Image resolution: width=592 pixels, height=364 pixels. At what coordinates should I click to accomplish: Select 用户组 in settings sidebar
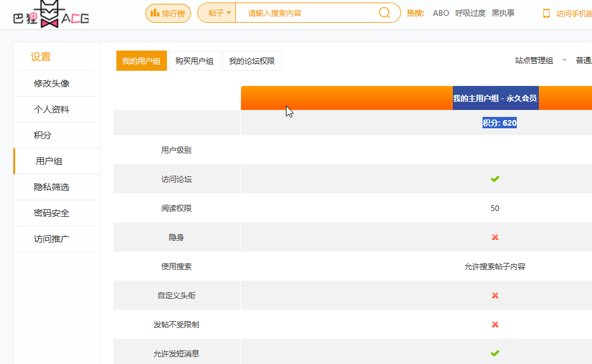pos(49,161)
